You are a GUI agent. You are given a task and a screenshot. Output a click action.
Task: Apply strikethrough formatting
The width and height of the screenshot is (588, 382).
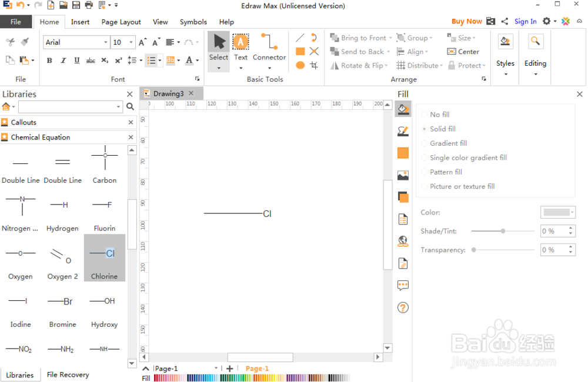[91, 61]
